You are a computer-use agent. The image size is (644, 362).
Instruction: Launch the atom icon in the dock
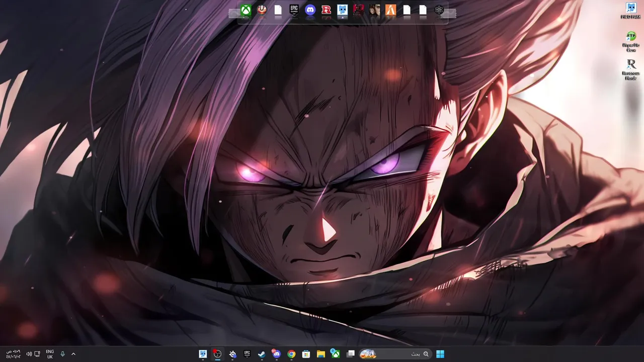439,10
